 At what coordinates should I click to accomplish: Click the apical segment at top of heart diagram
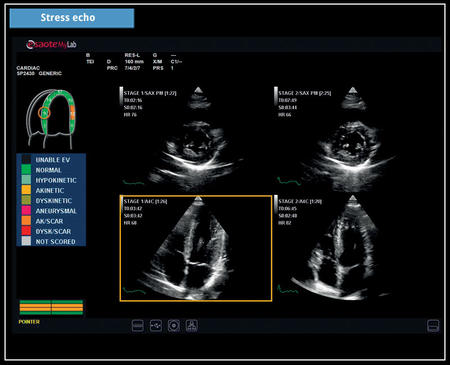pos(59,92)
